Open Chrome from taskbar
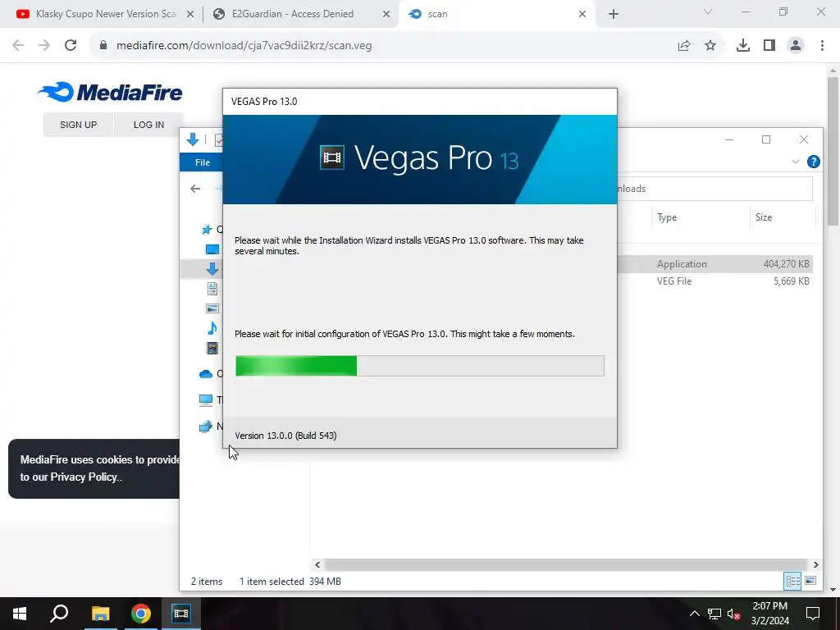The width and height of the screenshot is (840, 630). click(141, 614)
